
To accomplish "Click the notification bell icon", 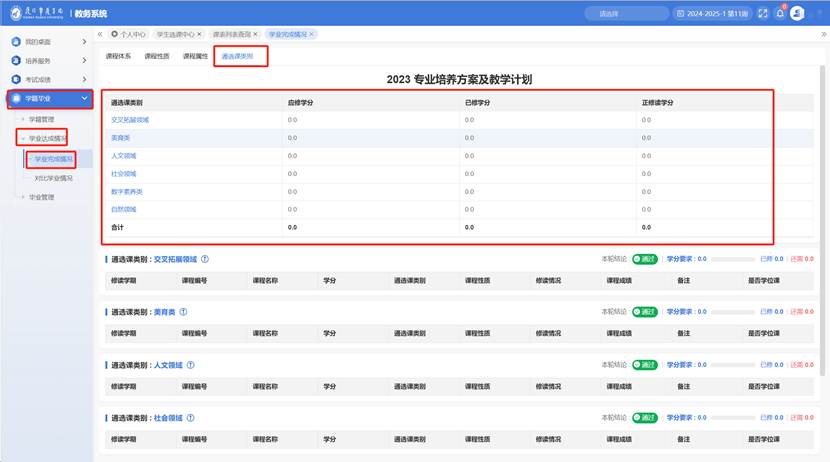I will point(780,13).
